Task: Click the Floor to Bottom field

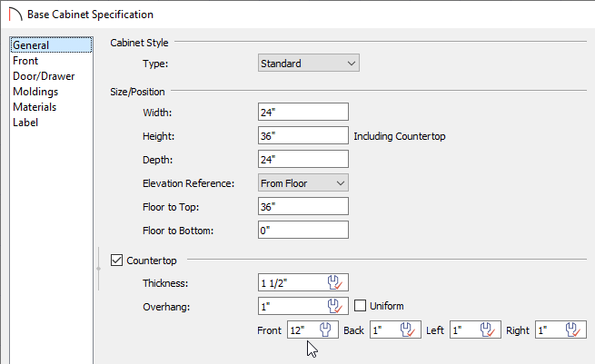Action: [x=303, y=230]
